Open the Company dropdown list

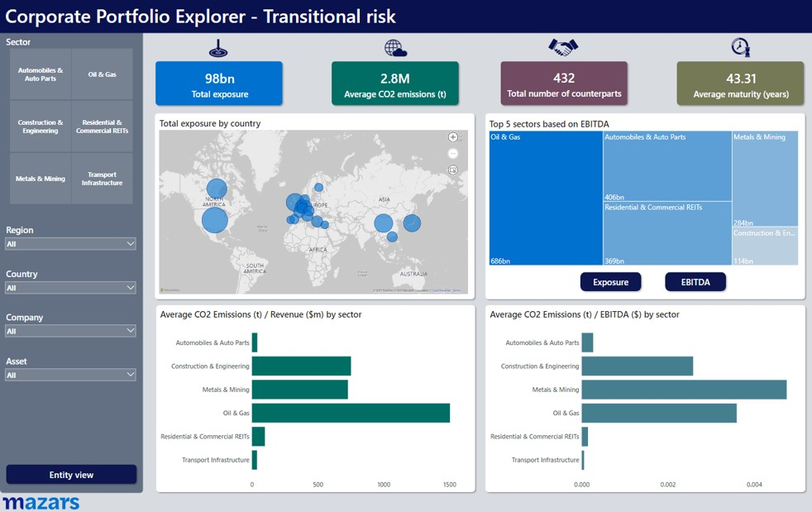[x=70, y=331]
